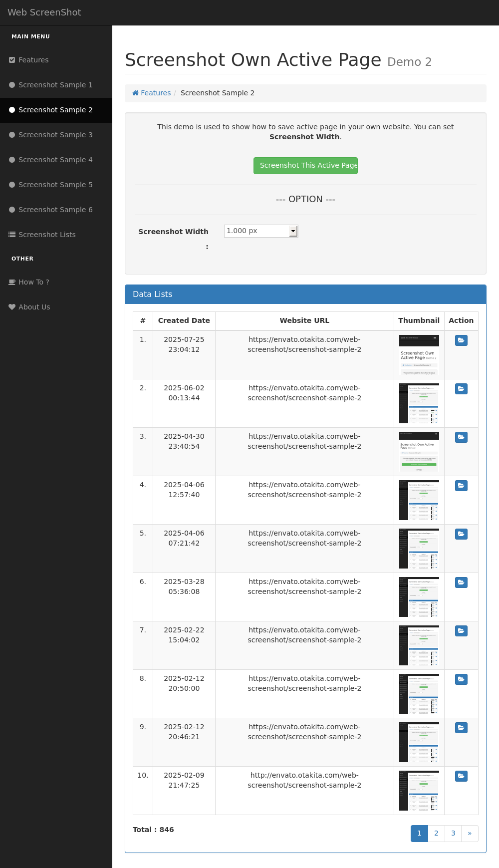Click the --- OPTION --- heading
This screenshot has width=499, height=868.
305,199
